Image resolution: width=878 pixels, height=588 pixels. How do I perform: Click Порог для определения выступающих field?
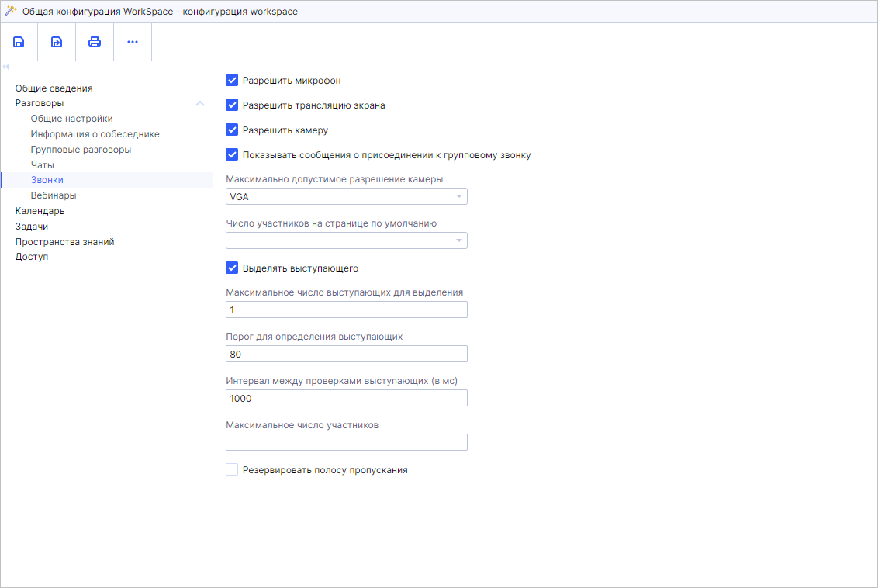[347, 354]
